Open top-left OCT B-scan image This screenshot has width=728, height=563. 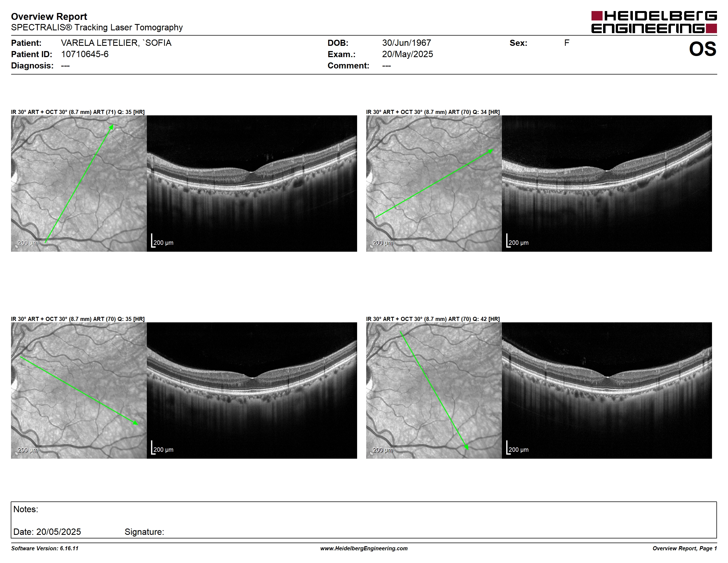pyautogui.click(x=252, y=184)
